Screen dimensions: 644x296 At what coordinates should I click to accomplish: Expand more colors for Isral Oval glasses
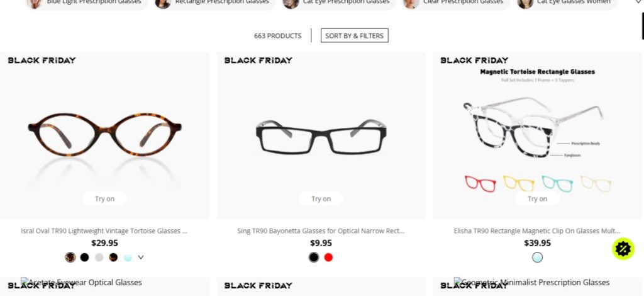pos(141,257)
